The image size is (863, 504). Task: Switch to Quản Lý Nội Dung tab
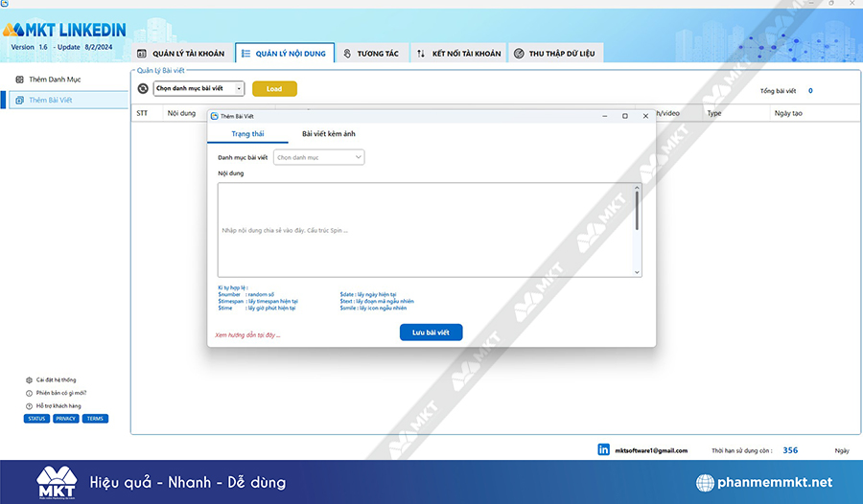click(285, 54)
